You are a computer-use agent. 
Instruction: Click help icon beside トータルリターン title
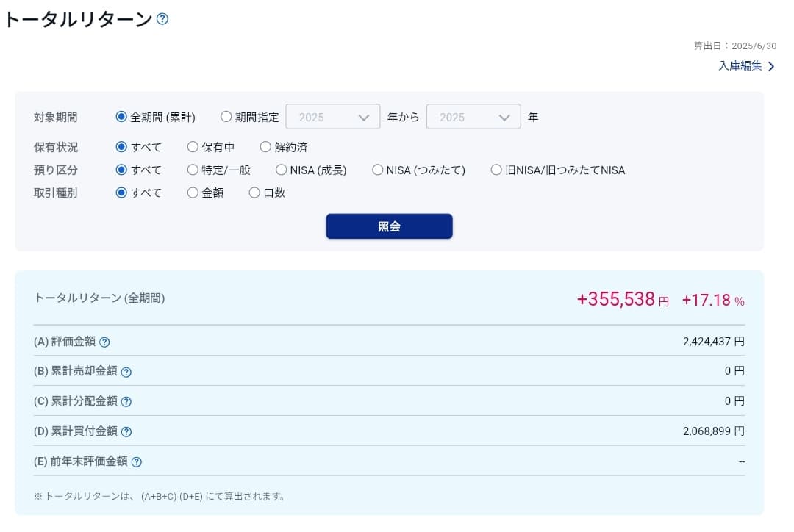[x=162, y=19]
